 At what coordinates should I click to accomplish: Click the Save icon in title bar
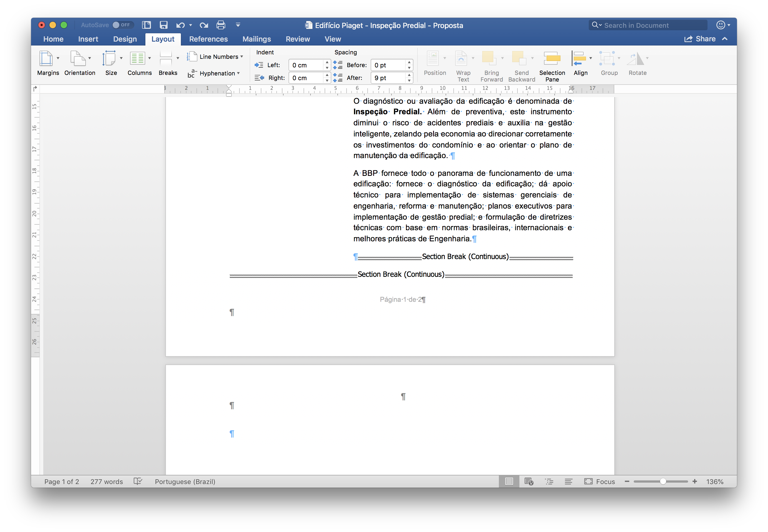click(x=163, y=25)
